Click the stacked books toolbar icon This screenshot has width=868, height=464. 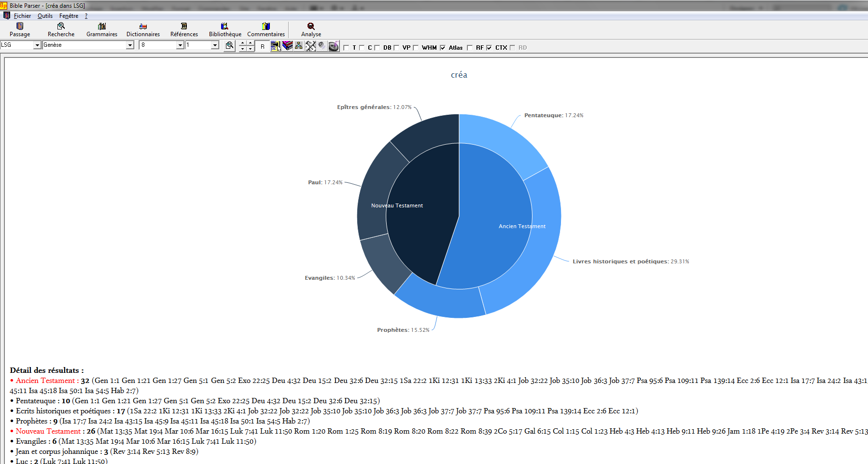point(287,46)
